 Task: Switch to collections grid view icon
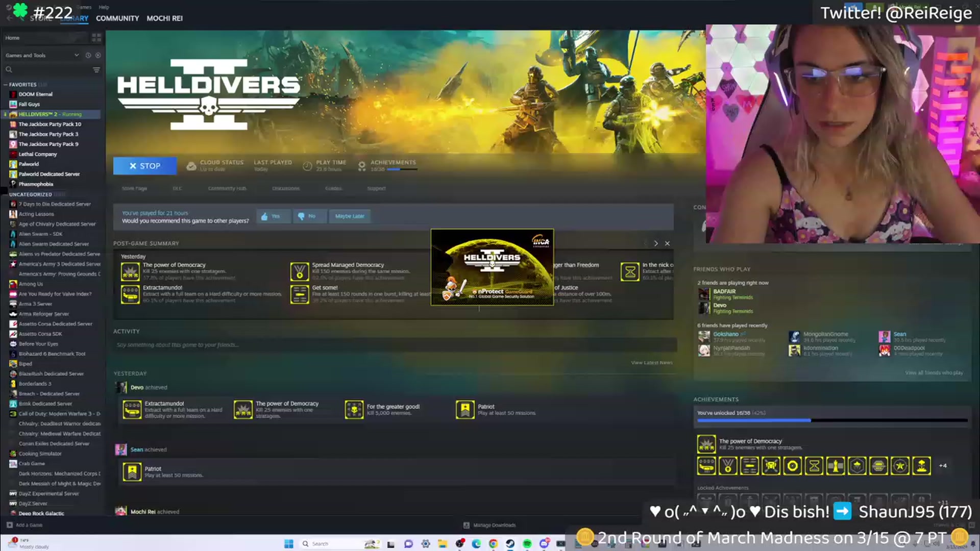point(96,38)
